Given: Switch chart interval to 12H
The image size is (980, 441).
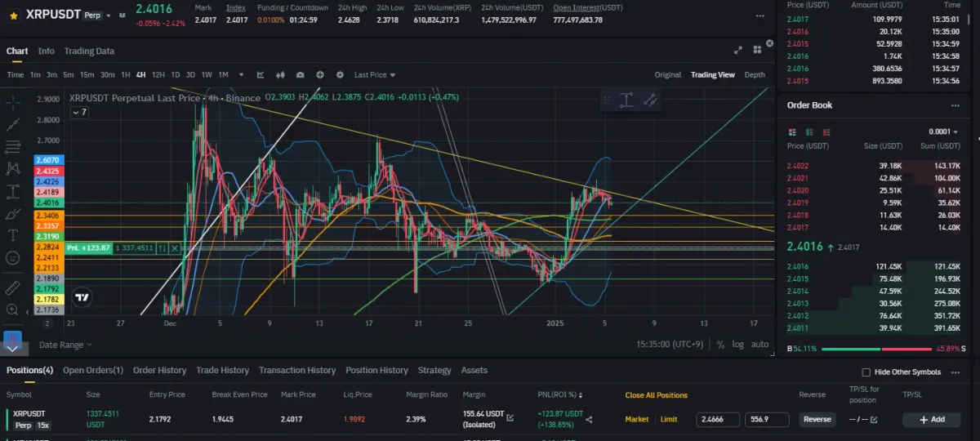Looking at the screenshot, I should click(158, 74).
